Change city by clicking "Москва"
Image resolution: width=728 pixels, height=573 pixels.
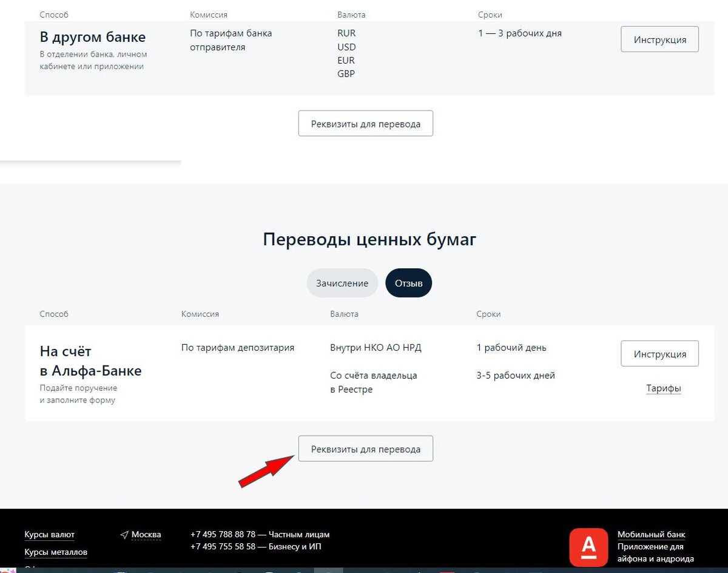pos(146,534)
